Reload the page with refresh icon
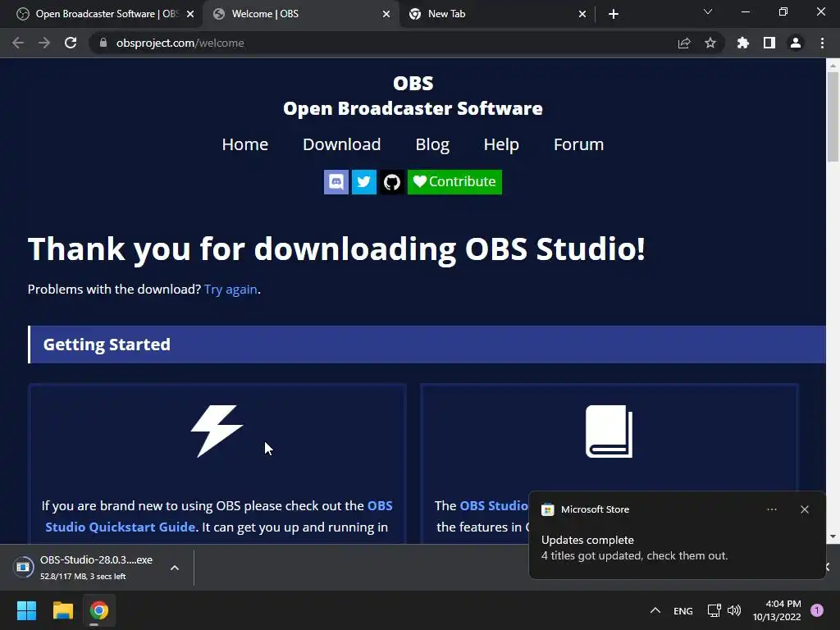840x630 pixels. [x=71, y=43]
